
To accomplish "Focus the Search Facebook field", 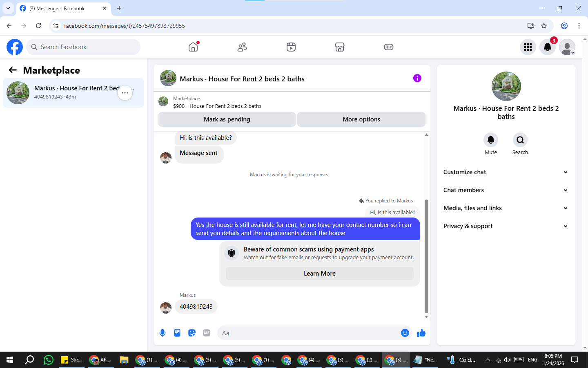I will (x=83, y=47).
